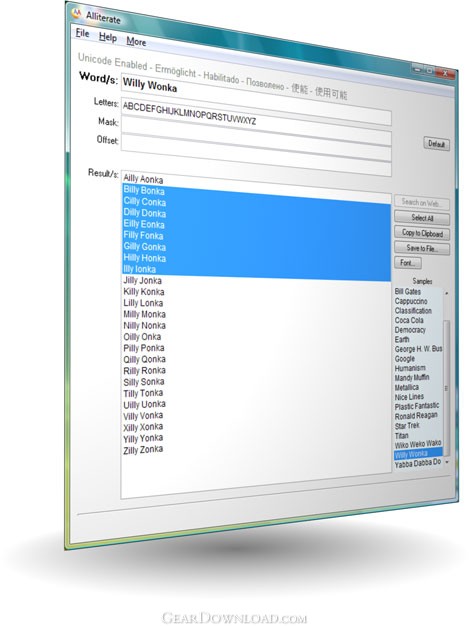This screenshot has width=469, height=626.
Task: Choose sample 'Wiko Weko Wako'
Action: tap(418, 444)
